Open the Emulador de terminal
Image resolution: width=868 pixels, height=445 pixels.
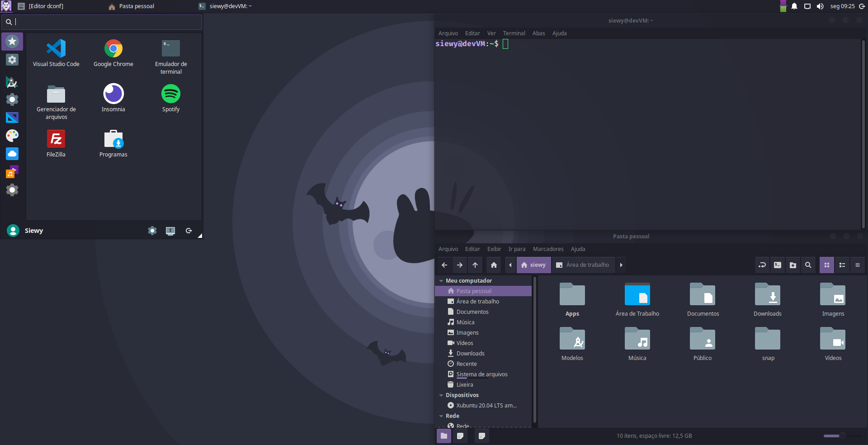click(170, 52)
